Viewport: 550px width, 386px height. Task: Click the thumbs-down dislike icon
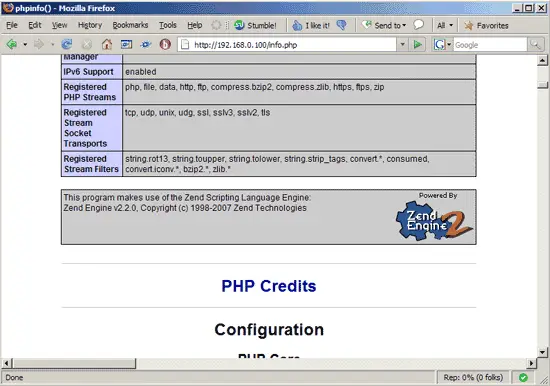(x=341, y=25)
